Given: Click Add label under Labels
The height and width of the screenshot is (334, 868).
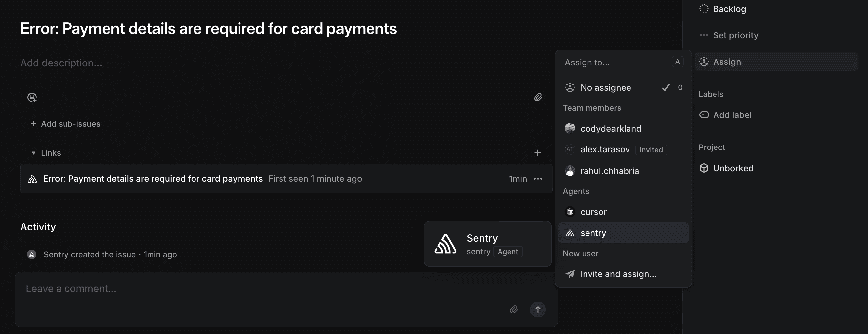Looking at the screenshot, I should [x=732, y=114].
